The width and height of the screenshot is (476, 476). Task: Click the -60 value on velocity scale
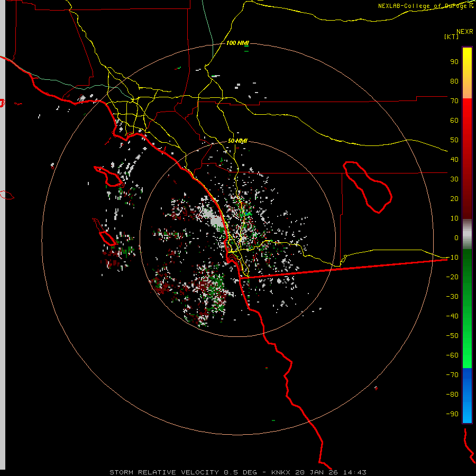click(x=452, y=355)
